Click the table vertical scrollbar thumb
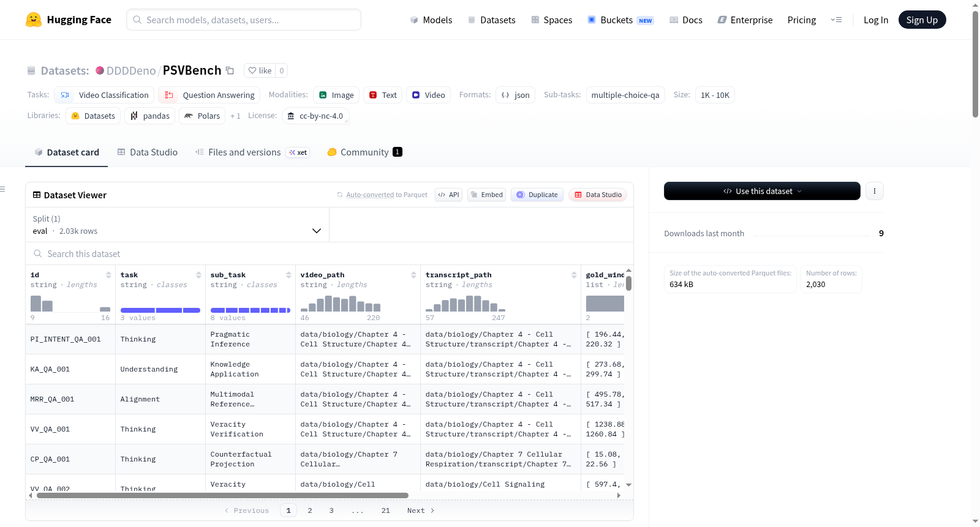The image size is (980, 527). (628, 283)
